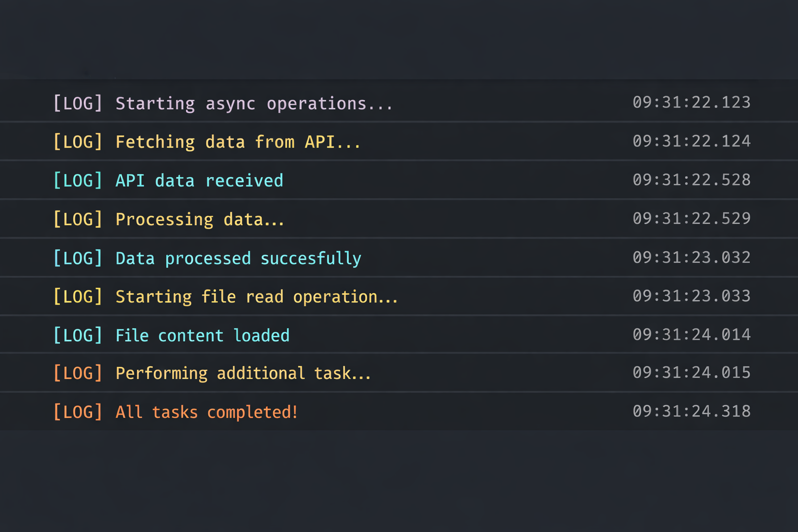Select the 09:31:24.318 timestamp
Screen dimensions: 798x532
691,411
